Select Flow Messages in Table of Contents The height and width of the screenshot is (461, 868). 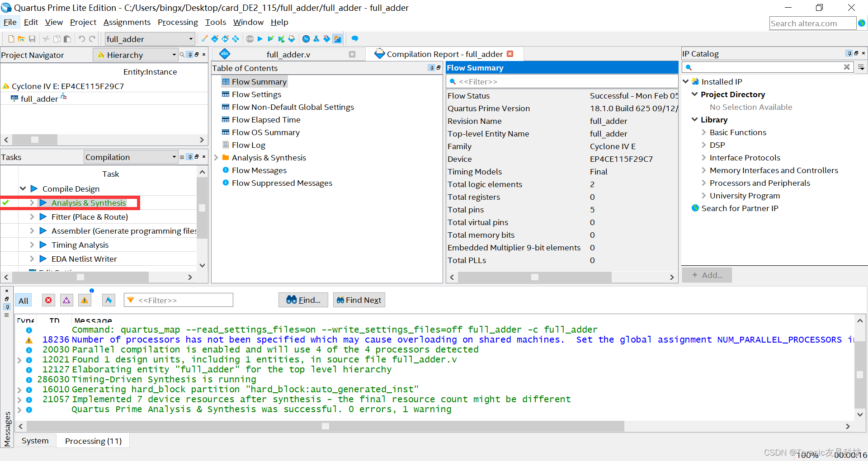coord(259,170)
